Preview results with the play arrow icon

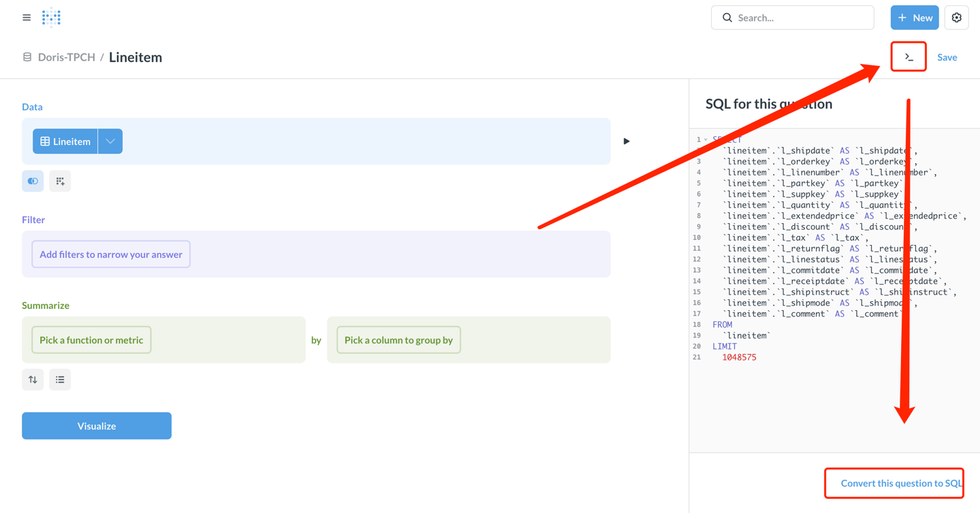coord(626,141)
